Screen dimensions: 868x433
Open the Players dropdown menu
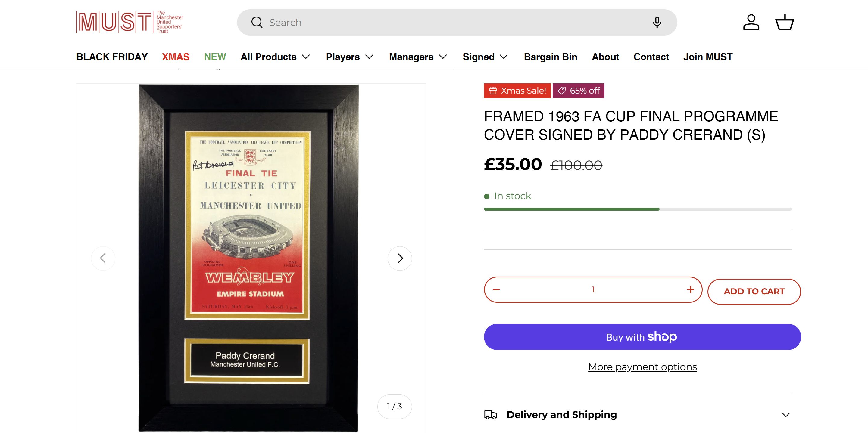(349, 57)
